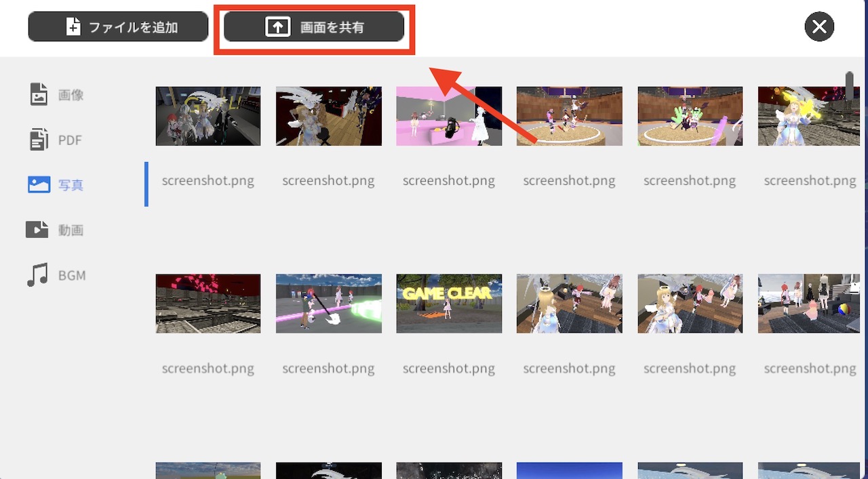Select the pink room screenshot thumbnail

[449, 116]
